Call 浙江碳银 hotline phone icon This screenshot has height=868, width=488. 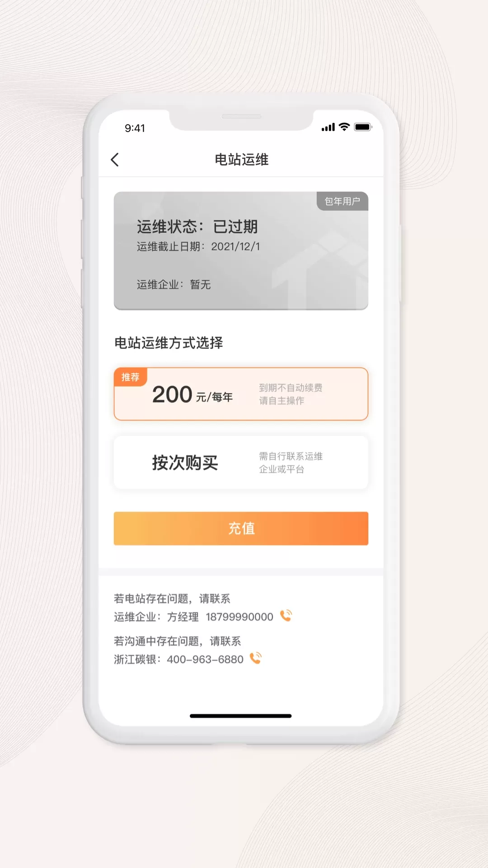(x=256, y=658)
